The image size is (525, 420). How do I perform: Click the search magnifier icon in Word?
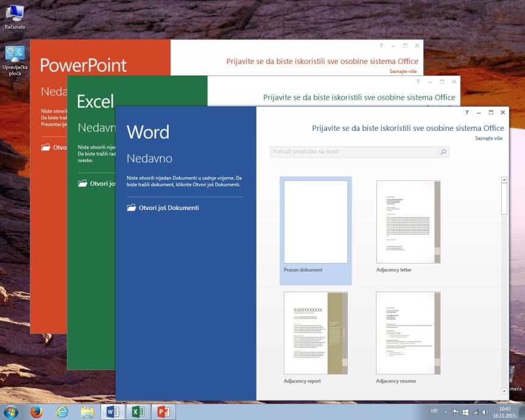(x=443, y=152)
